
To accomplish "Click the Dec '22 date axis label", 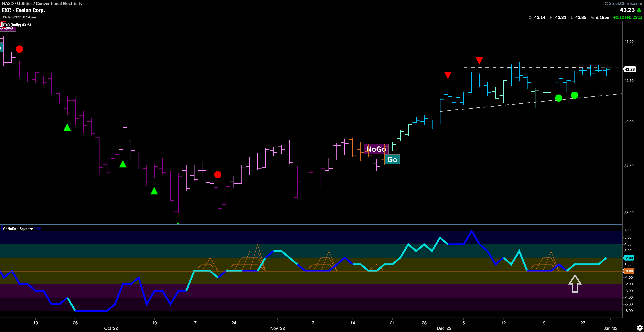I will (444, 328).
